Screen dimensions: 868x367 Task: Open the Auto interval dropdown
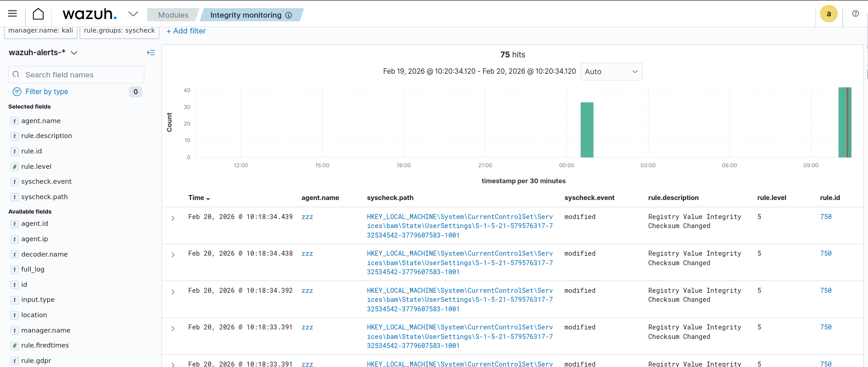611,71
